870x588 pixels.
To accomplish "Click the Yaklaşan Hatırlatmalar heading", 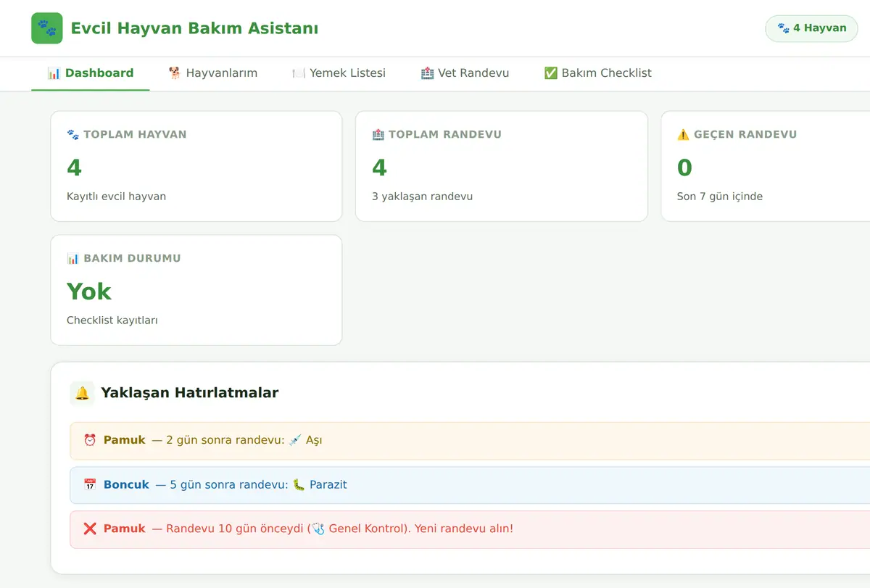I will (190, 393).
